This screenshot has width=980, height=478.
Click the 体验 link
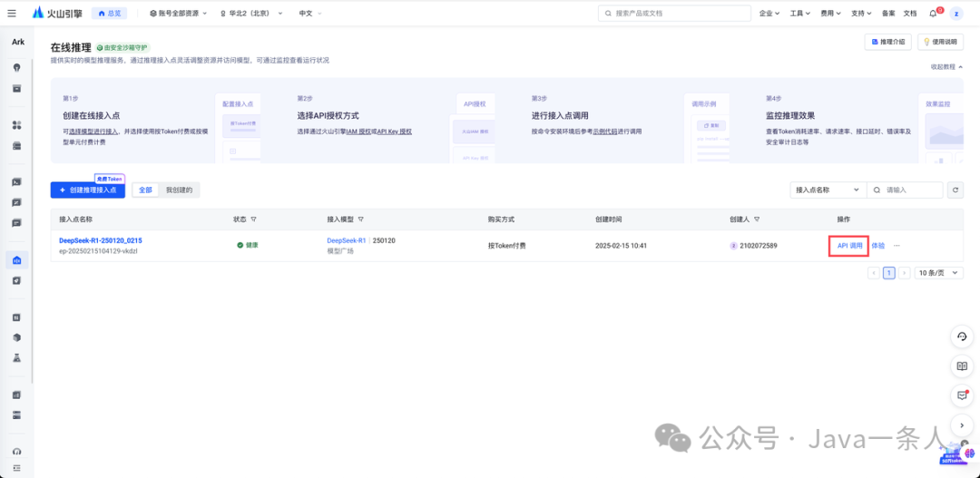[x=878, y=246]
